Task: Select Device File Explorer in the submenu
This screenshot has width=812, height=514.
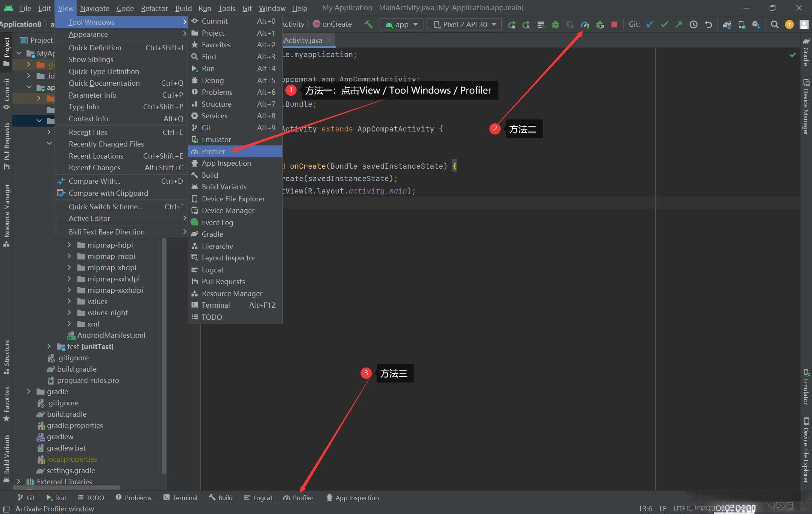Action: [235, 199]
